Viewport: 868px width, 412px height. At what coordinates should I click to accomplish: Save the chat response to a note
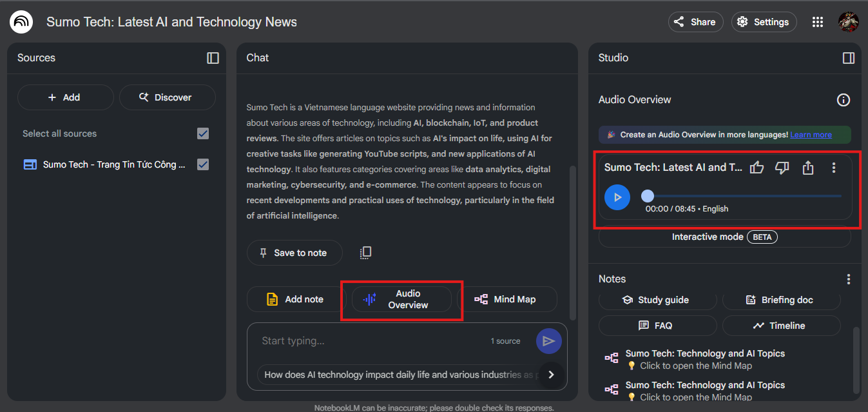[293, 253]
